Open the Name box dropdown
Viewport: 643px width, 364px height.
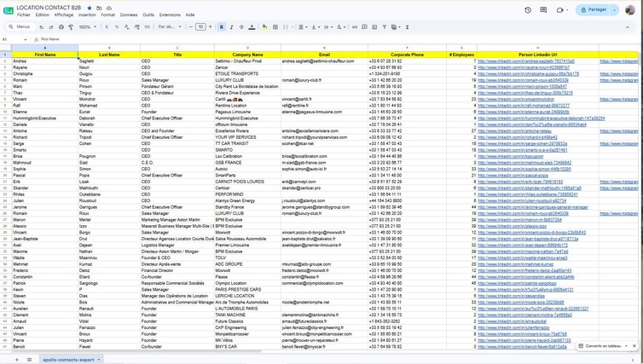click(26, 39)
